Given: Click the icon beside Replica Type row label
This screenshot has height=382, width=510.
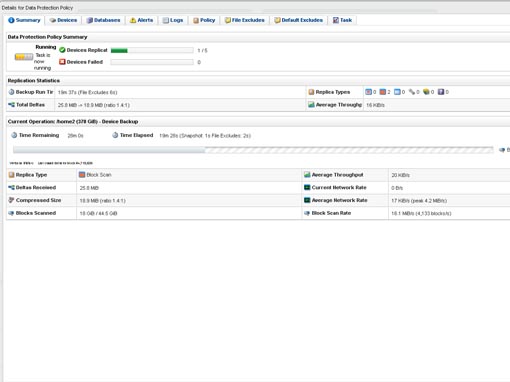Looking at the screenshot, I should [12, 175].
